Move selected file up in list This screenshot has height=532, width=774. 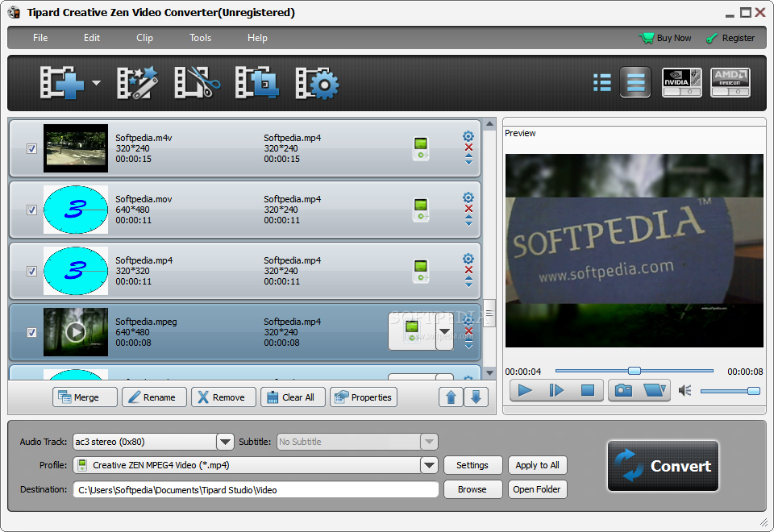[x=451, y=397]
